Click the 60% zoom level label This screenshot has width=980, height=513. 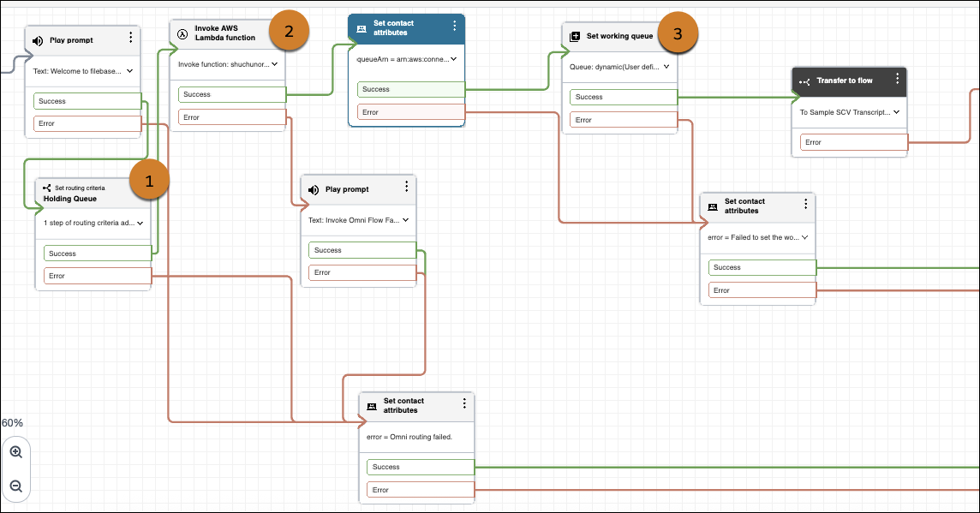[x=12, y=423]
